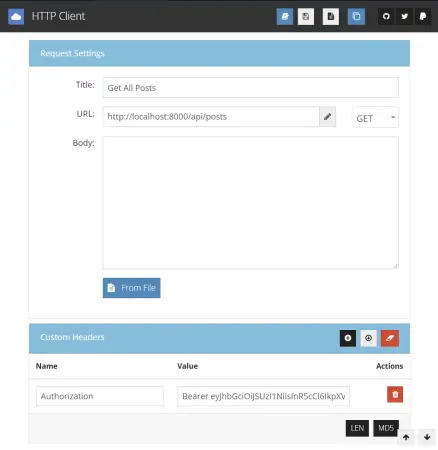Add a new custom header with black plus

[348, 338]
